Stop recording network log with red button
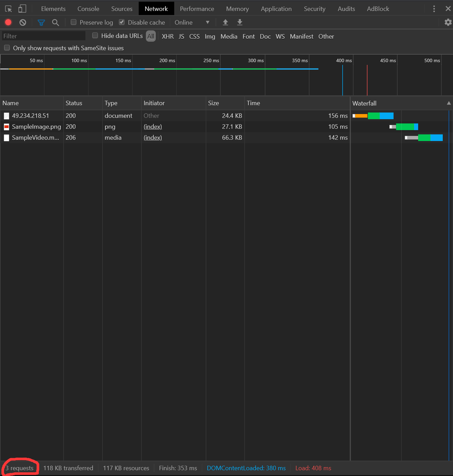Viewport: 453px width, 476px height. click(x=8, y=22)
